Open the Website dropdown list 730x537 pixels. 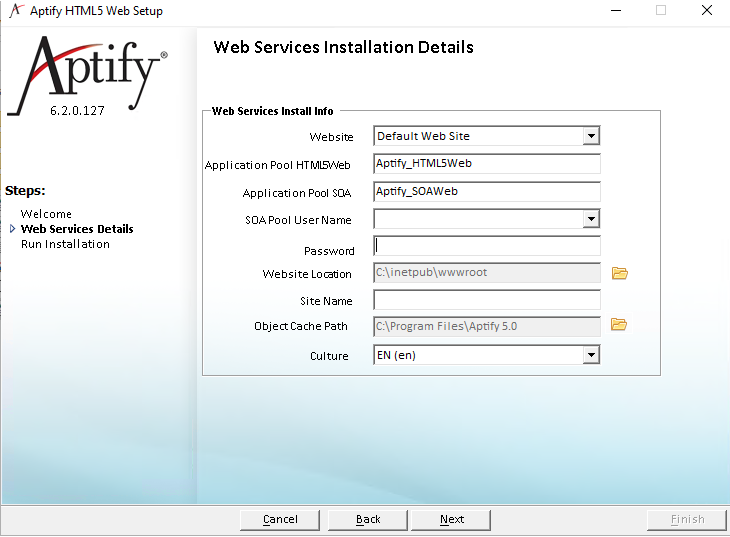click(x=591, y=136)
